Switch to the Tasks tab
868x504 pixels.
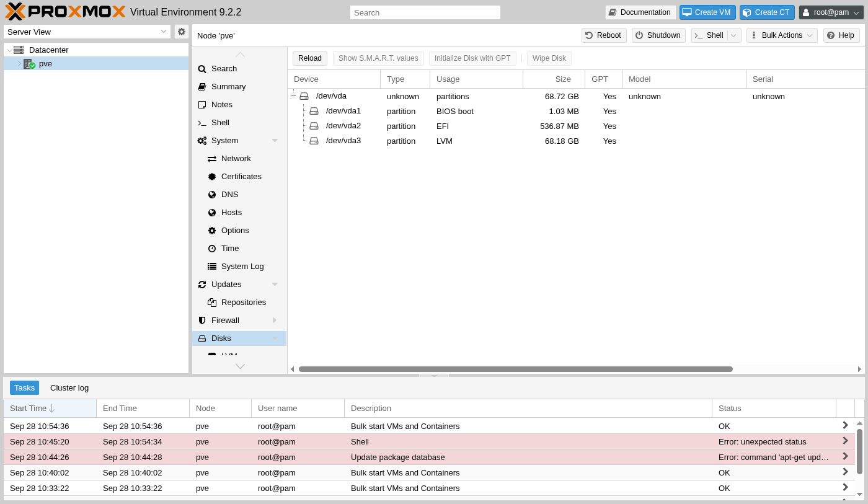click(x=24, y=388)
